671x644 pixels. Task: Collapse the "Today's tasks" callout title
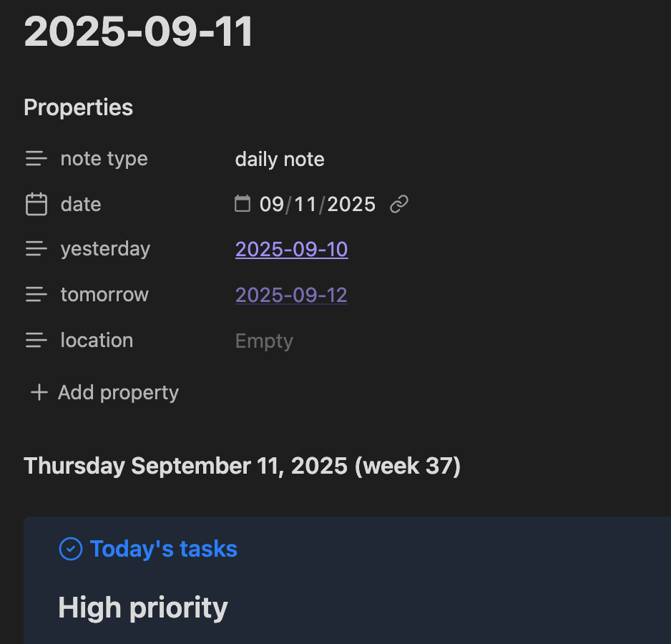tap(163, 549)
